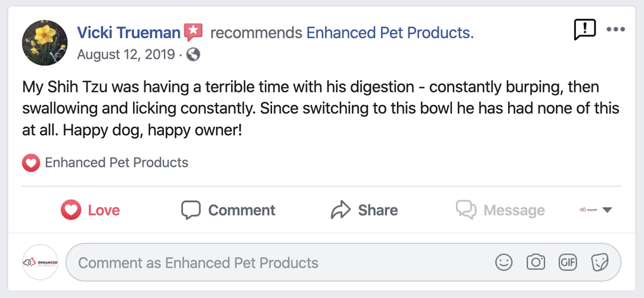Image resolution: width=644 pixels, height=298 pixels.
Task: Click the August 12, 2019 timestamp
Action: click(x=126, y=55)
